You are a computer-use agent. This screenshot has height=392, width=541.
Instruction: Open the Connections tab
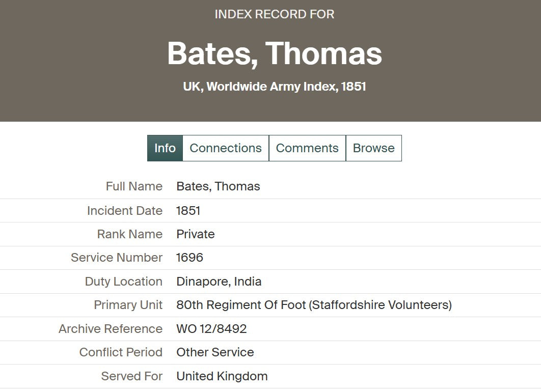(x=225, y=148)
